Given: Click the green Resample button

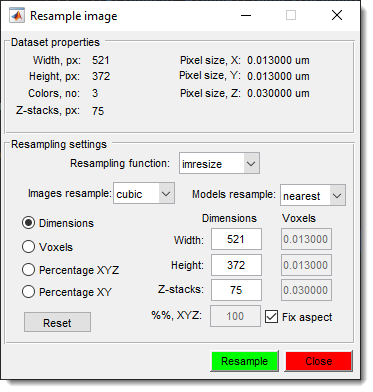Looking at the screenshot, I should coord(245,361).
